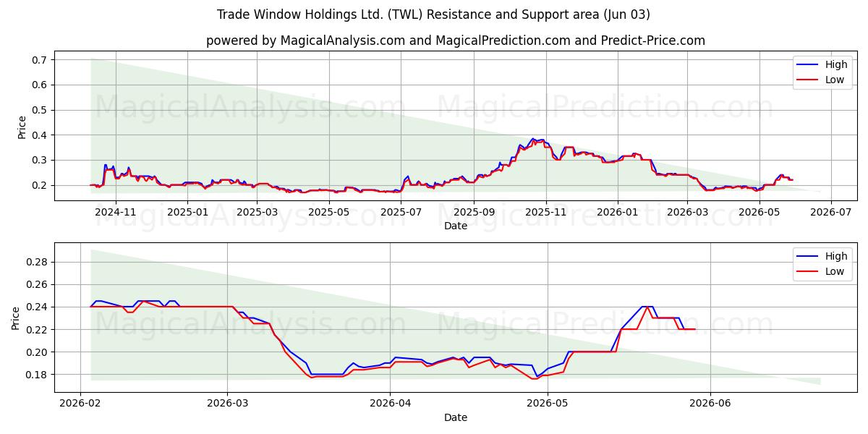Screen dimensions: 868x434
Task: Click the price peak near 2025-11 in top chart
Action: (533, 139)
